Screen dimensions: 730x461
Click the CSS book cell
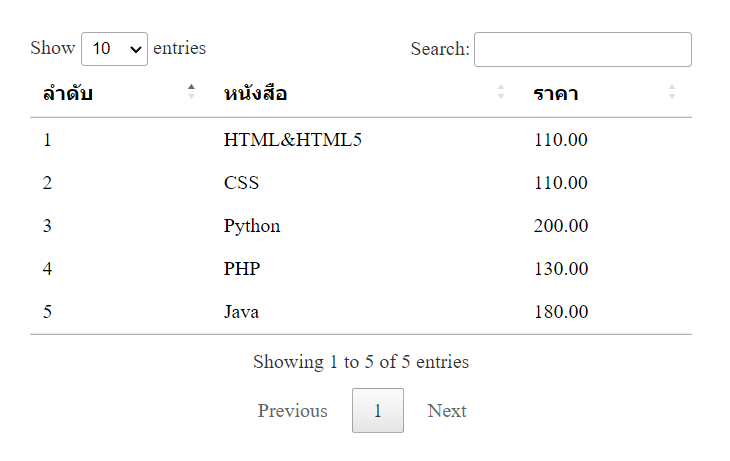coord(241,183)
